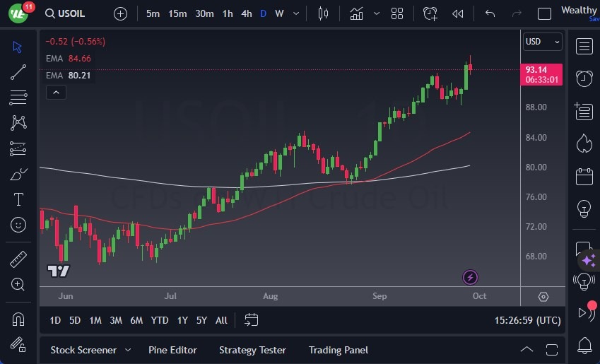The width and height of the screenshot is (600, 364).
Task: Open the emoji icons tool
Action: click(18, 225)
